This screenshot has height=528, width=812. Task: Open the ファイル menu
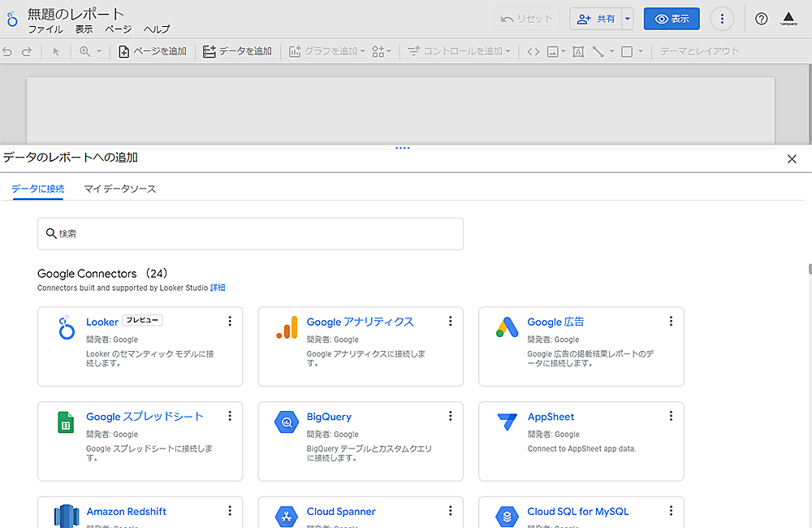tap(45, 29)
